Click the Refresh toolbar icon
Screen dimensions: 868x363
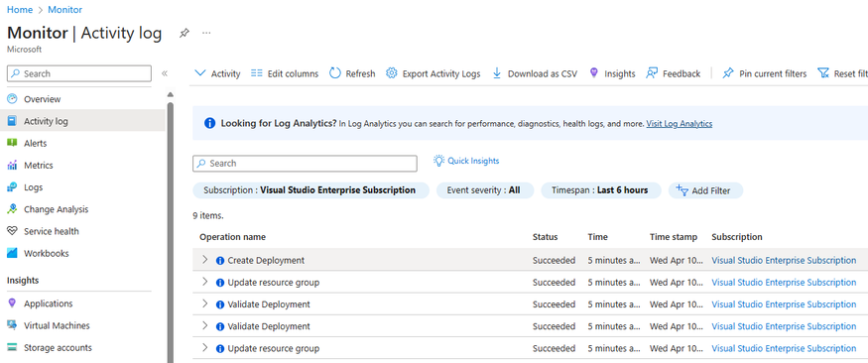tap(335, 73)
